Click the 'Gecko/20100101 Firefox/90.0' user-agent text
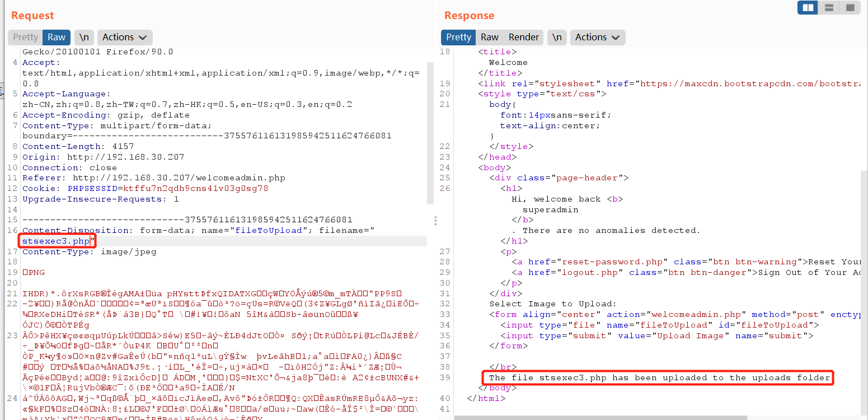The height and width of the screenshot is (420, 868). pos(98,52)
